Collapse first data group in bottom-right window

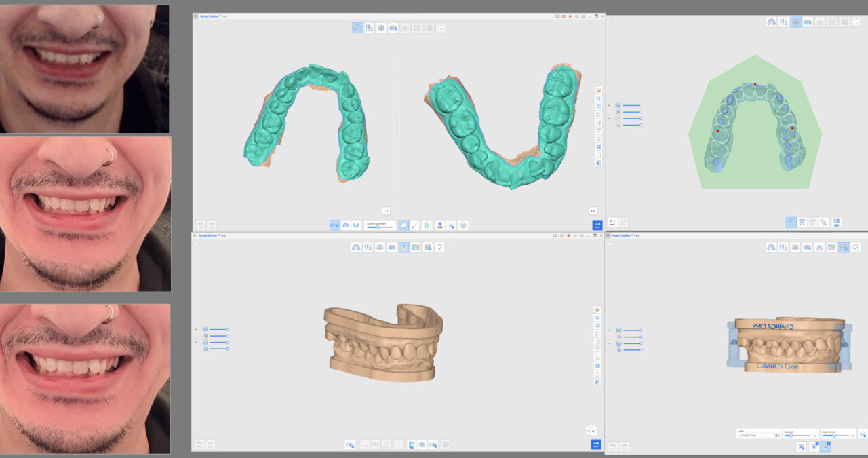pyautogui.click(x=609, y=330)
